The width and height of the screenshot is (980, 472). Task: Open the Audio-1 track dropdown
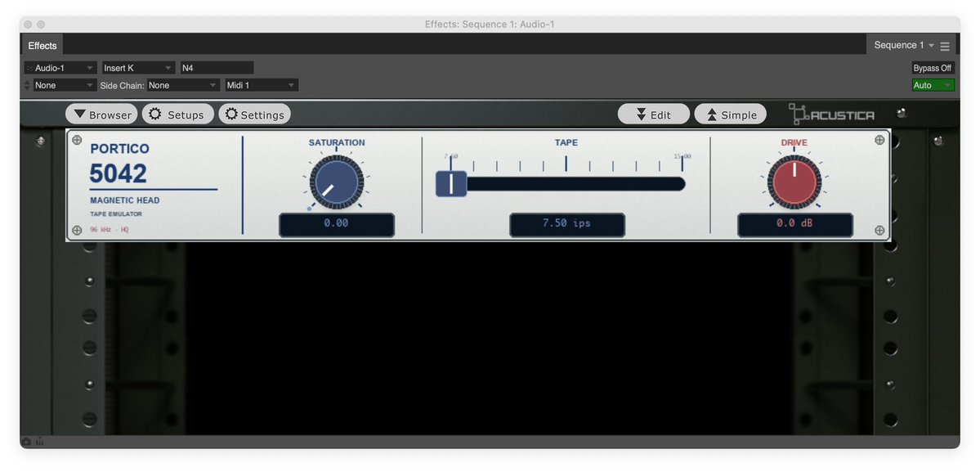[x=60, y=68]
